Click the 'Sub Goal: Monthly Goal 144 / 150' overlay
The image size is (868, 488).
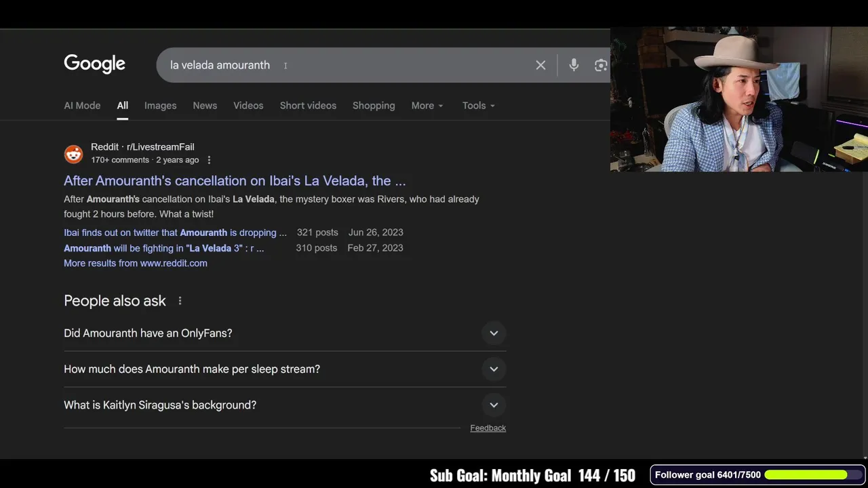tap(532, 476)
